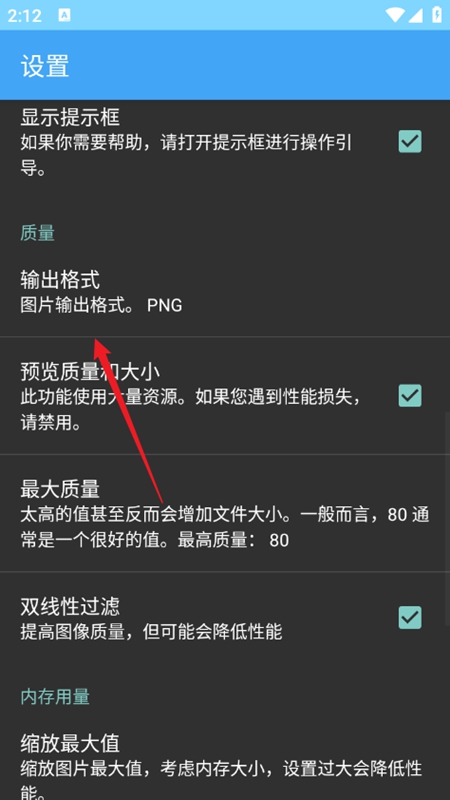Tap the keyboard notification icon

[x=64, y=15]
